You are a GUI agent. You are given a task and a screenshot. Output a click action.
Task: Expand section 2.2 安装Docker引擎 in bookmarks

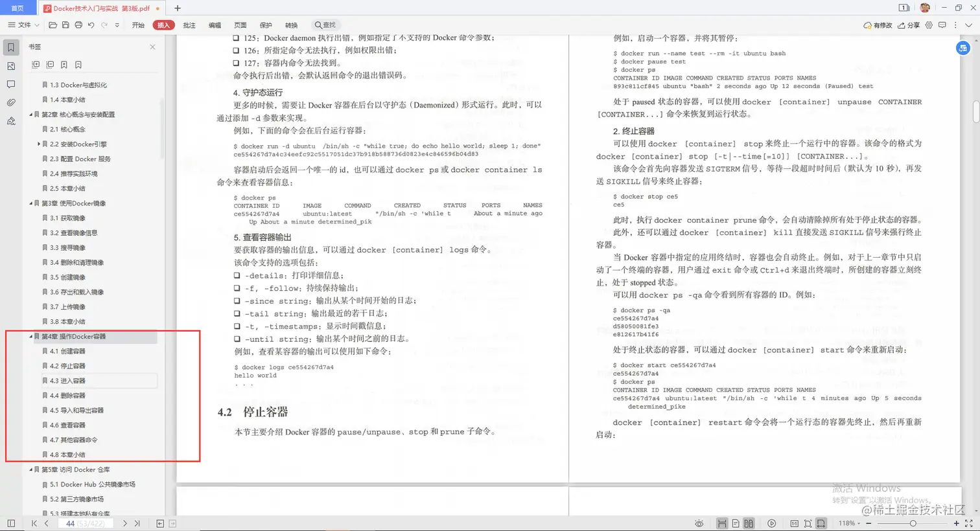point(39,144)
